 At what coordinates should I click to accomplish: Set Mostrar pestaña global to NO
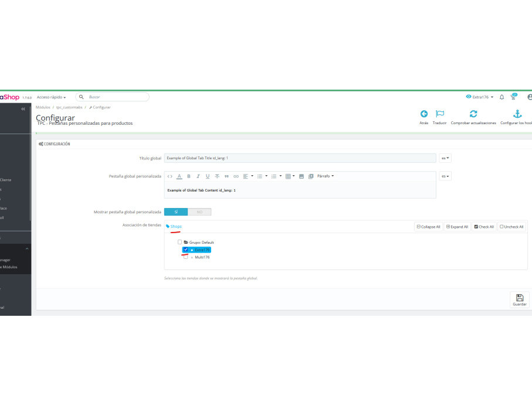tap(199, 212)
